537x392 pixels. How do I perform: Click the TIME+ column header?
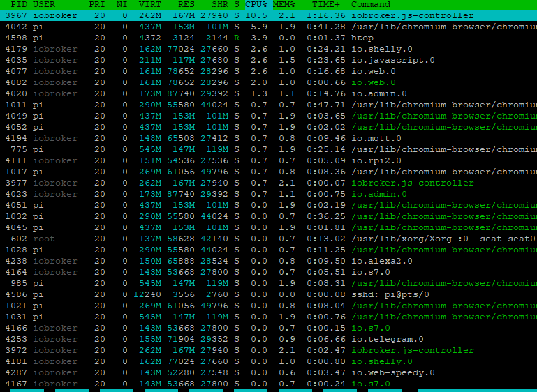point(326,4)
